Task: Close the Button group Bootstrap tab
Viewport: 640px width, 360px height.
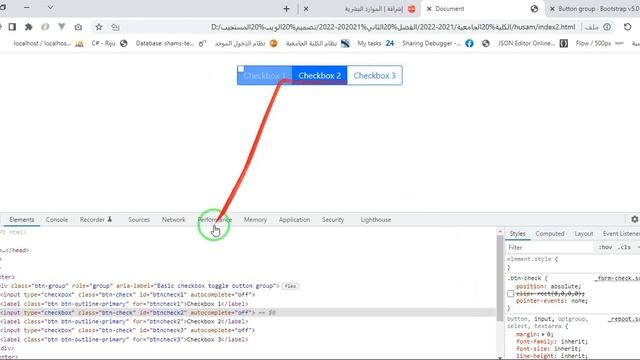Action: (552, 9)
